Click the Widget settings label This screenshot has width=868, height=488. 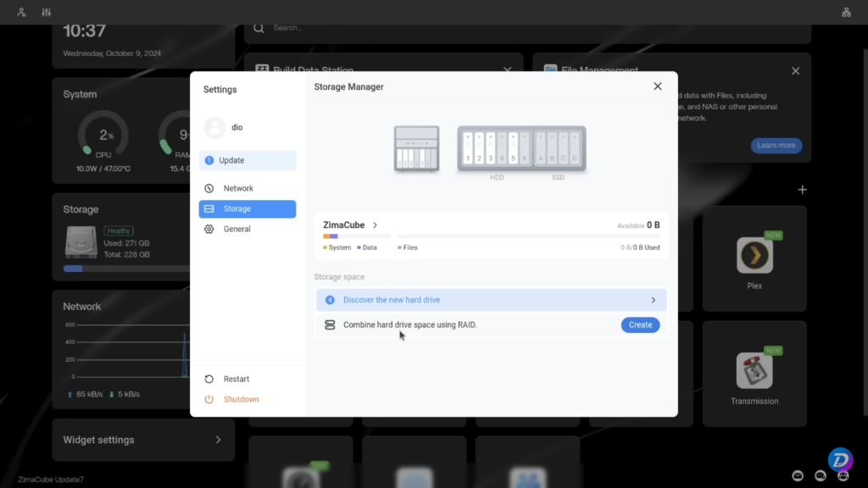pos(98,440)
